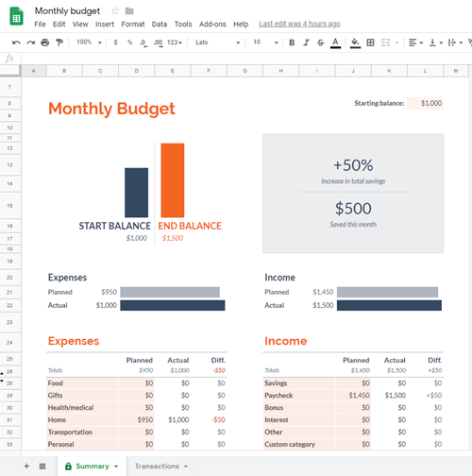
Task: Add a new sheet with plus button
Action: click(x=26, y=466)
